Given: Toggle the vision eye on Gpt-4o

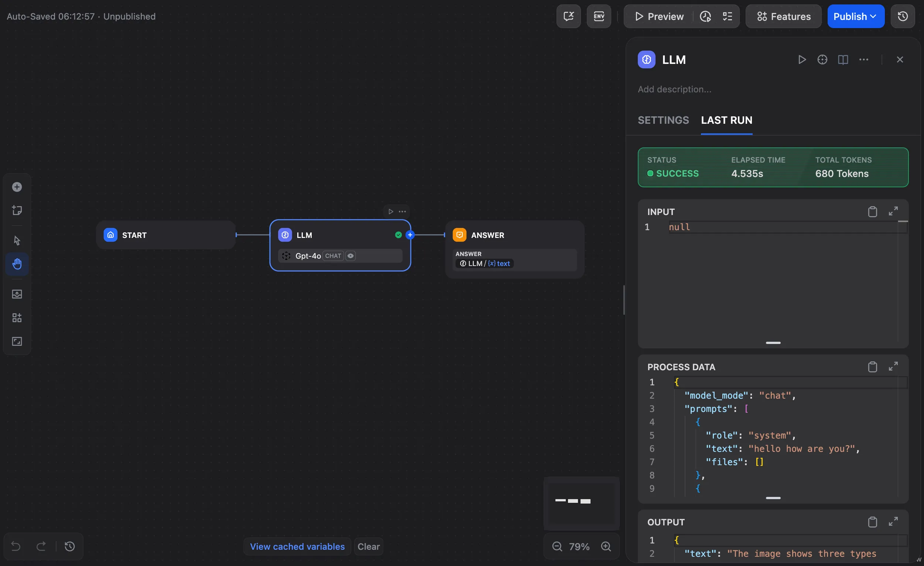Looking at the screenshot, I should tap(350, 256).
